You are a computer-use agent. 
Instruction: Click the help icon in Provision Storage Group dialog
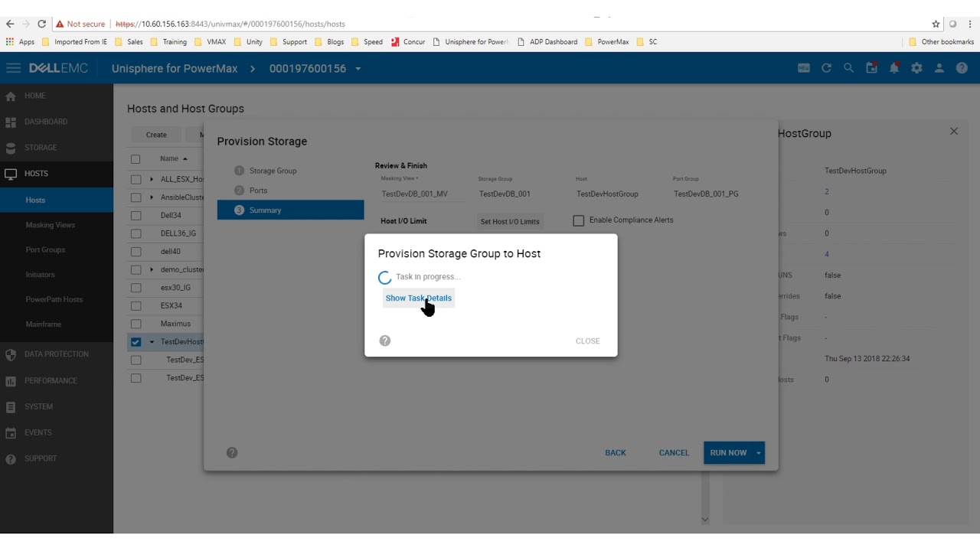[385, 341]
